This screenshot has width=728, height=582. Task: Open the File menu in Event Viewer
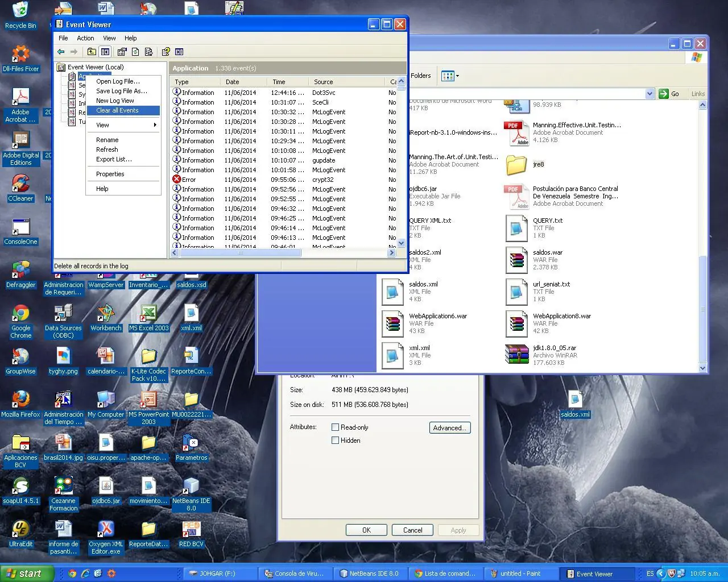coord(63,38)
